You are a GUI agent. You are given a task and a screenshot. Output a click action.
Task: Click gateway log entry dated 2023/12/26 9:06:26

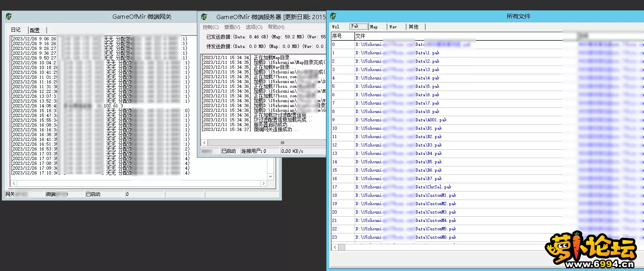click(100, 39)
